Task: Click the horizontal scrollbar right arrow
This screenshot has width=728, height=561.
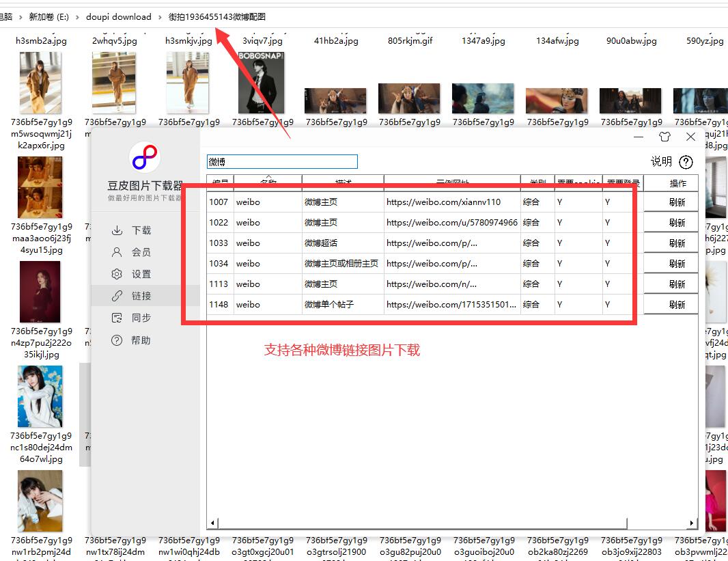Action: pyautogui.click(x=692, y=523)
